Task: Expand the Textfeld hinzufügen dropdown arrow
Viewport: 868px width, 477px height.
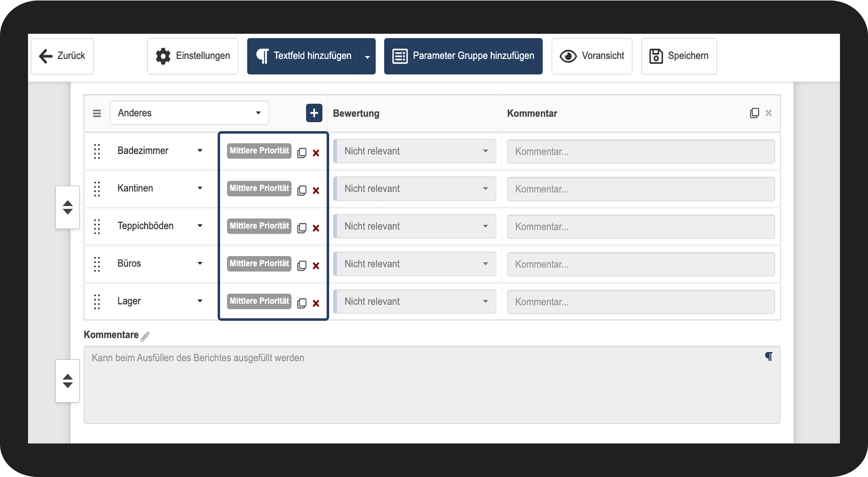Action: (367, 56)
